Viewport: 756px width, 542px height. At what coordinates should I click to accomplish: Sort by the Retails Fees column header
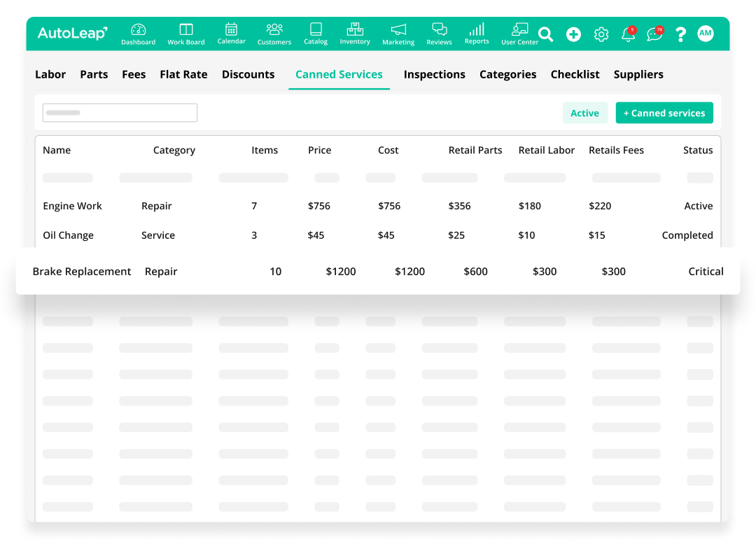click(616, 150)
